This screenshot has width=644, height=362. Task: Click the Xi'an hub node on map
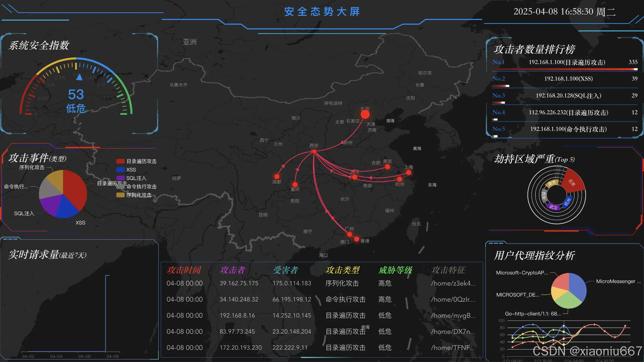coord(314,151)
